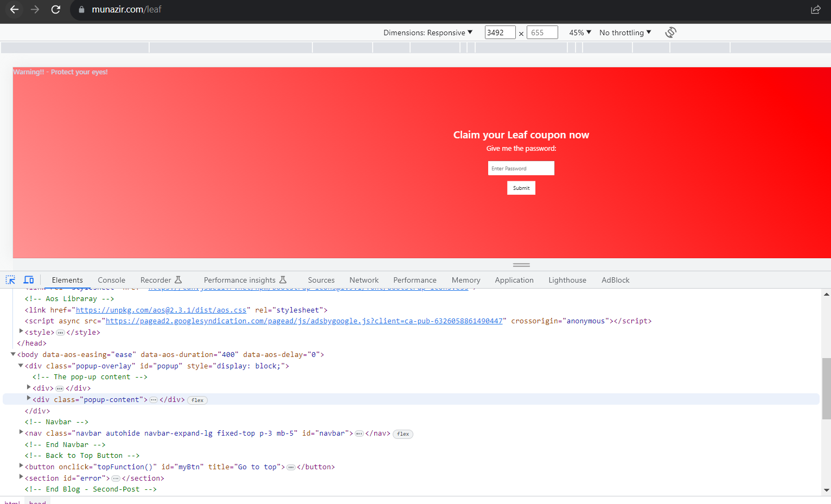Image resolution: width=831 pixels, height=504 pixels.
Task: Open the 45% zoom level dropdown
Action: (579, 33)
